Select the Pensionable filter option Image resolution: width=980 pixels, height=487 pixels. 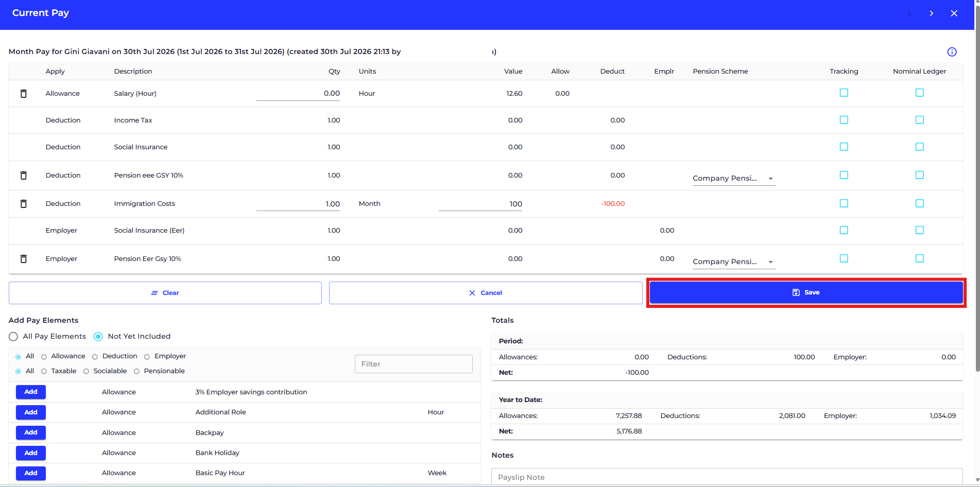click(x=136, y=371)
